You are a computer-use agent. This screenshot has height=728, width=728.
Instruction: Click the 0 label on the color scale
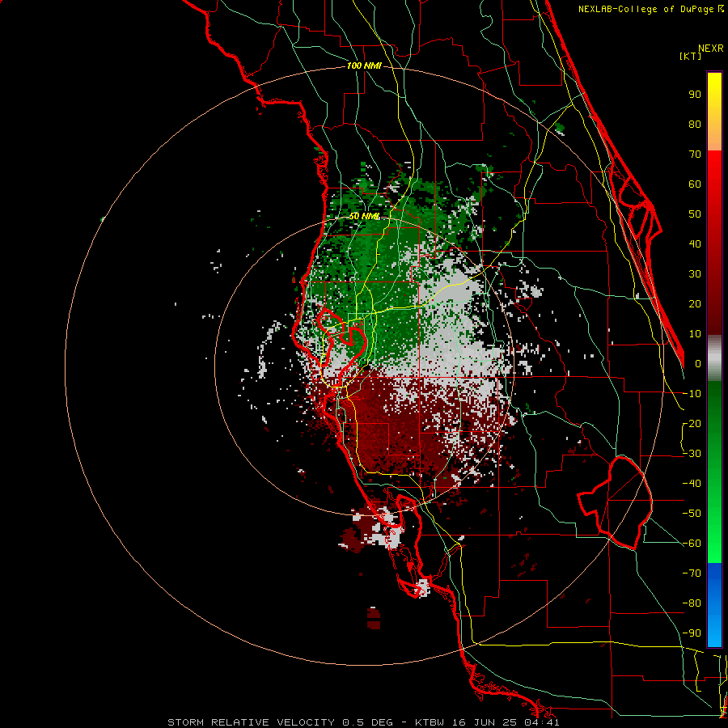pos(698,363)
